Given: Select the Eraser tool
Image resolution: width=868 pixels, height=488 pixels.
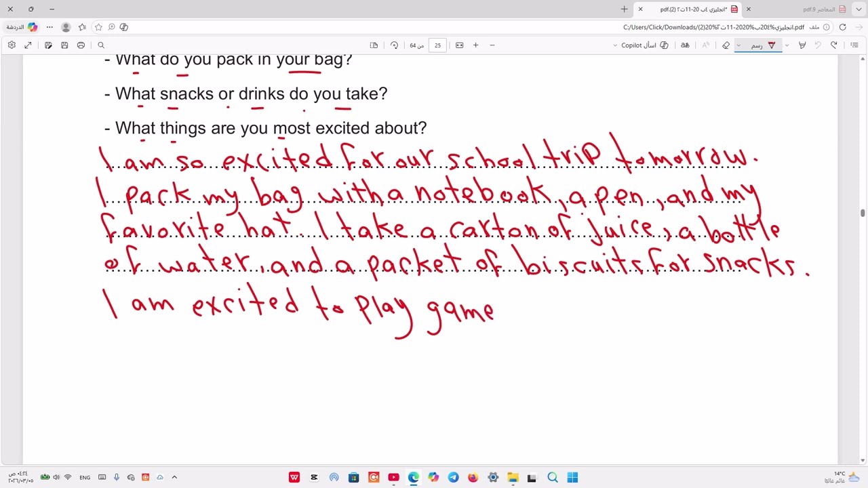Looking at the screenshot, I should click(x=726, y=45).
